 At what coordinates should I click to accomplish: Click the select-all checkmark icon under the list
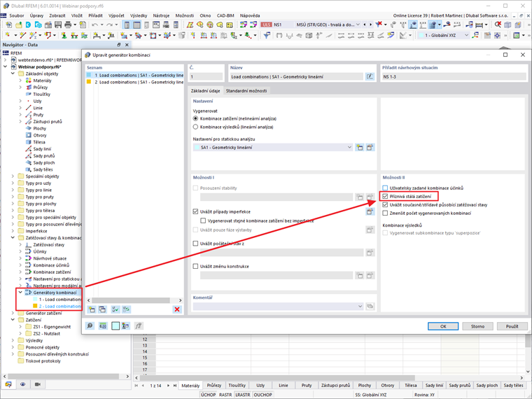pyautogui.click(x=115, y=309)
